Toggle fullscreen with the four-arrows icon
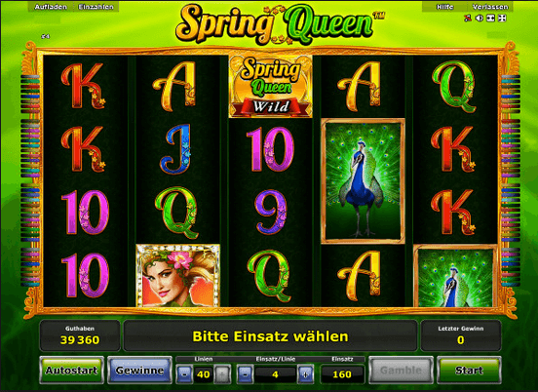The image size is (538, 392). pos(502,19)
